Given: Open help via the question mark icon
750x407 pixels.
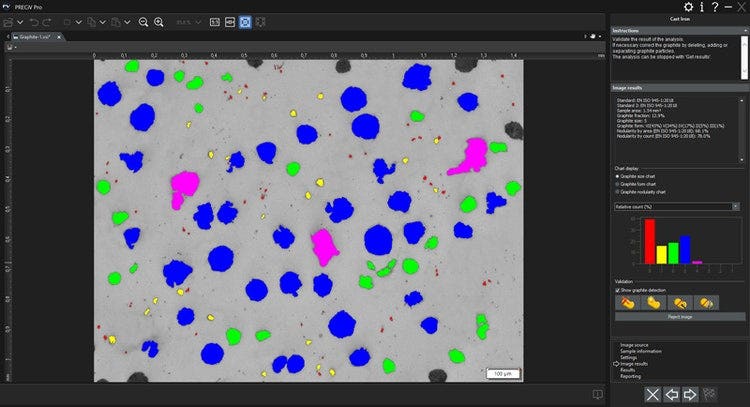Looking at the screenshot, I should [x=714, y=8].
